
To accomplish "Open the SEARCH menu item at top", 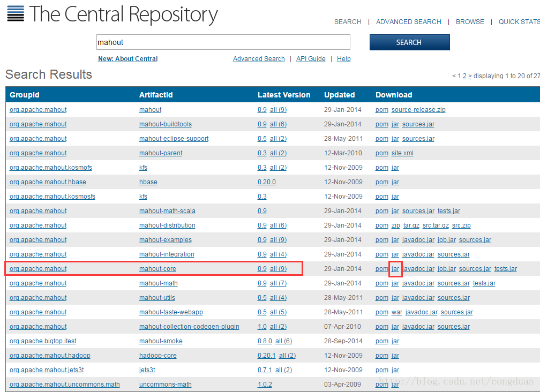I will coord(348,21).
